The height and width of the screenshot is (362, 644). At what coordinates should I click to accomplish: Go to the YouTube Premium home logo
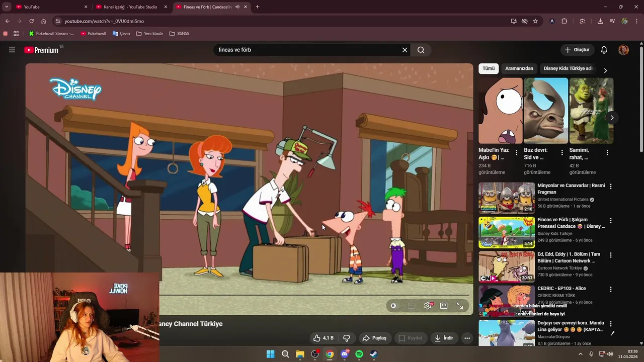point(41,50)
